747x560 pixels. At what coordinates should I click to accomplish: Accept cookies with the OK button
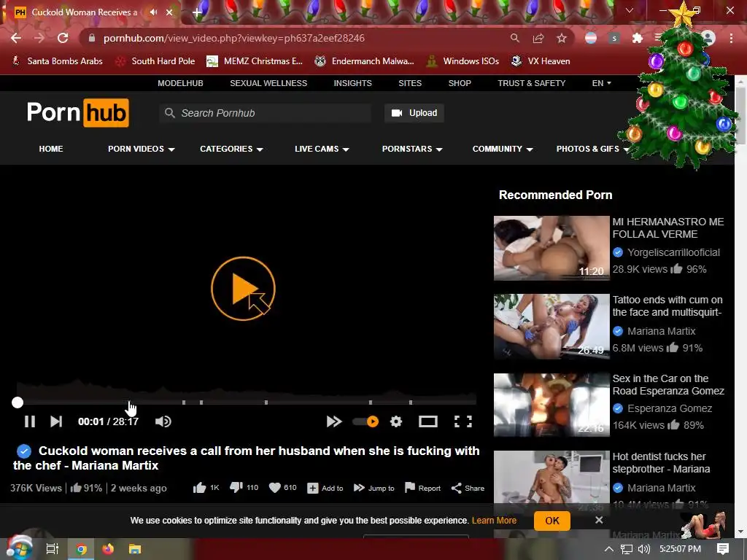tap(551, 521)
